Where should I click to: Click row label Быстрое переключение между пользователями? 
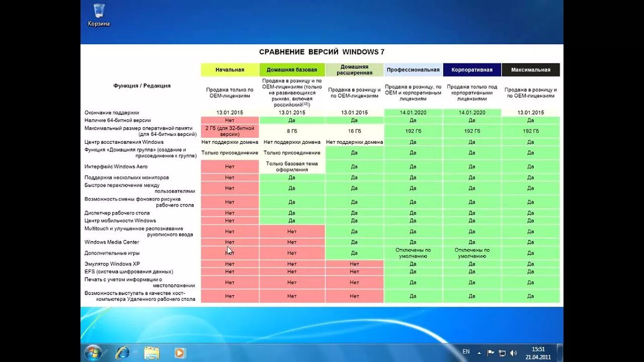click(139, 188)
